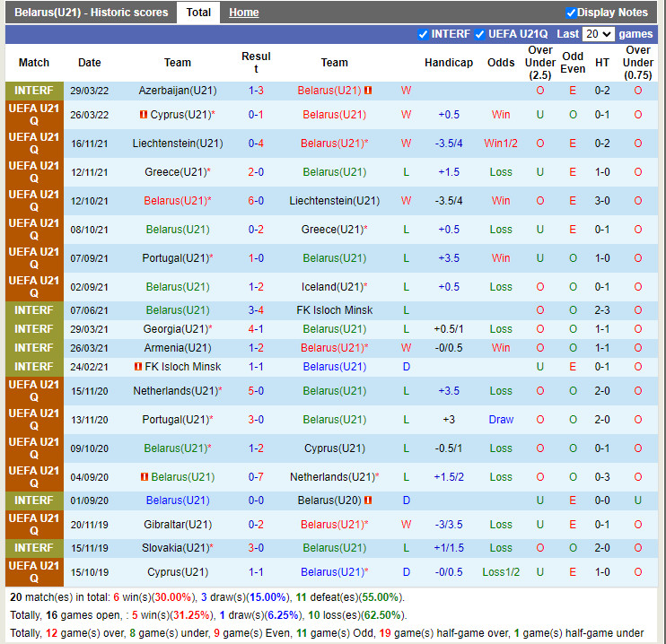The height and width of the screenshot is (644, 666).
Task: Click the 3-4 score against FK Isloch Minsk
Action: 256,310
